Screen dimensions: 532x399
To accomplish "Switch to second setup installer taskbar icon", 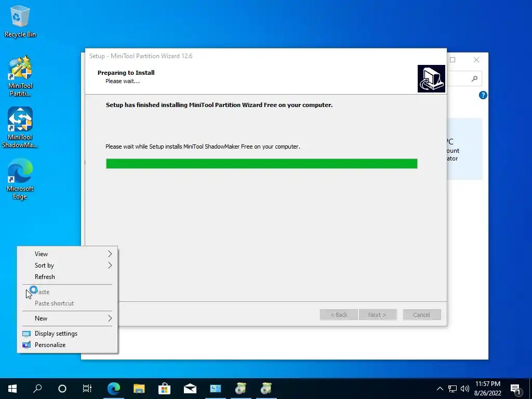I will coord(267,389).
